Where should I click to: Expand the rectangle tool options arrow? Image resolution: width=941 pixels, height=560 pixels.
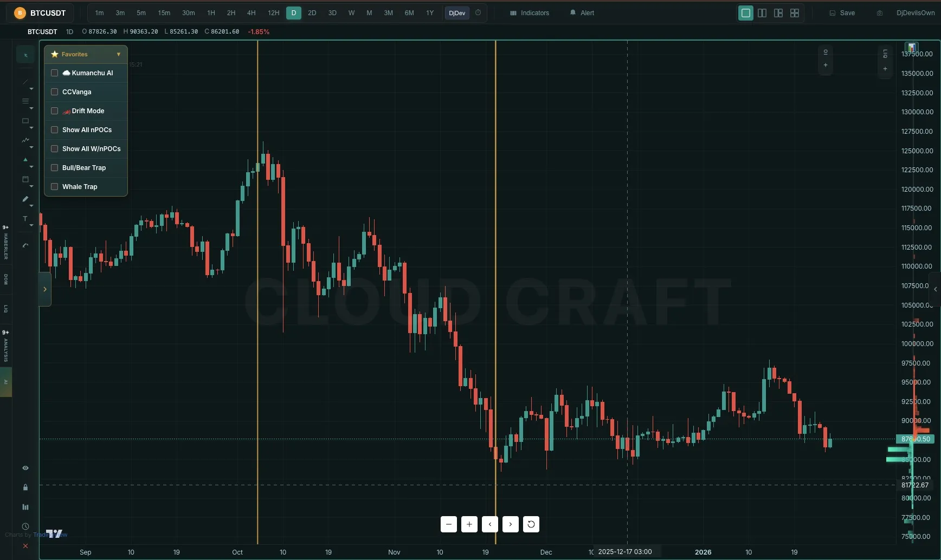pyautogui.click(x=31, y=128)
